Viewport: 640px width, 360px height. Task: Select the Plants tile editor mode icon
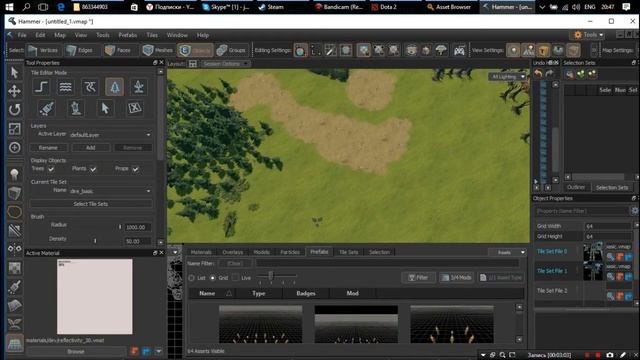point(139,87)
